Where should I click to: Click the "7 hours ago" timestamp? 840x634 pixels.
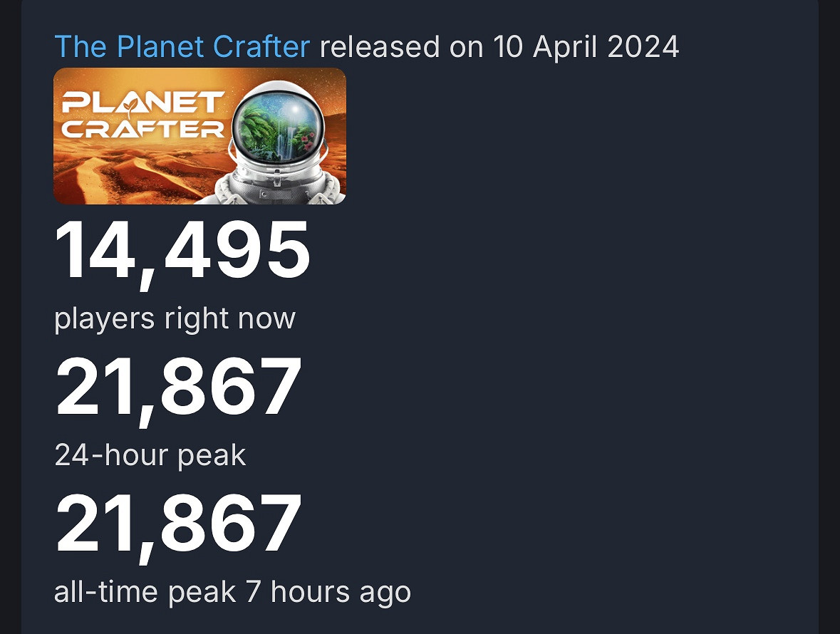(x=328, y=592)
